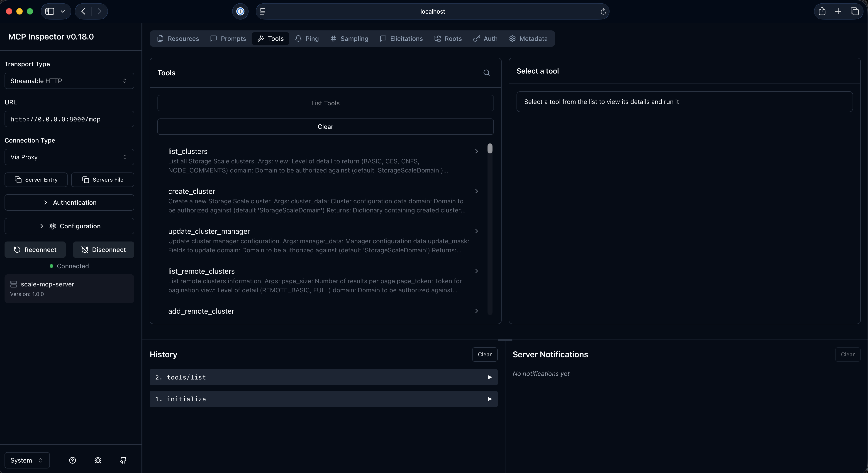Expand the add_remote_cluster tool chevron
The width and height of the screenshot is (868, 473).
(x=476, y=311)
